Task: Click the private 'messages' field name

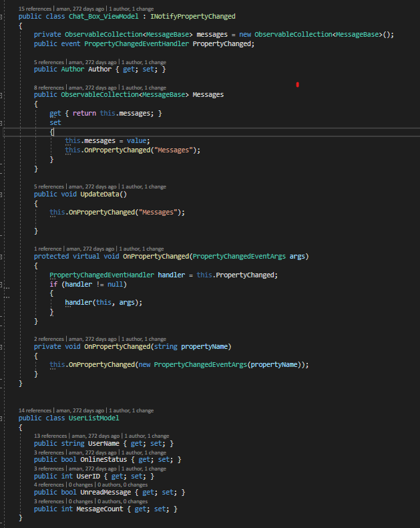Action: point(212,35)
